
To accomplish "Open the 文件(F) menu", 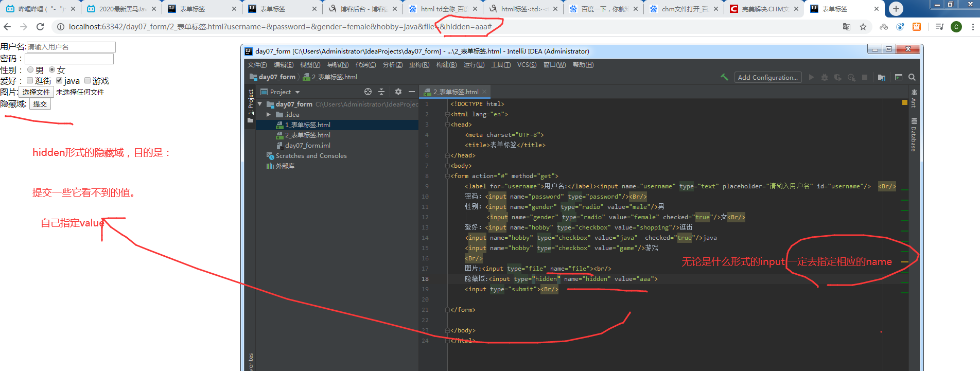I will pos(257,65).
